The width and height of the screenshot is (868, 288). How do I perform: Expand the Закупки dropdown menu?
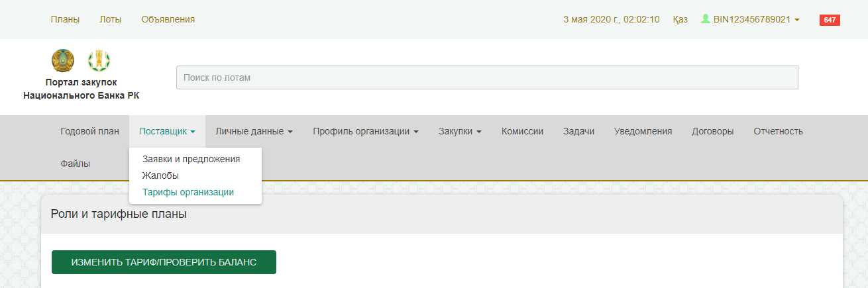(x=460, y=131)
